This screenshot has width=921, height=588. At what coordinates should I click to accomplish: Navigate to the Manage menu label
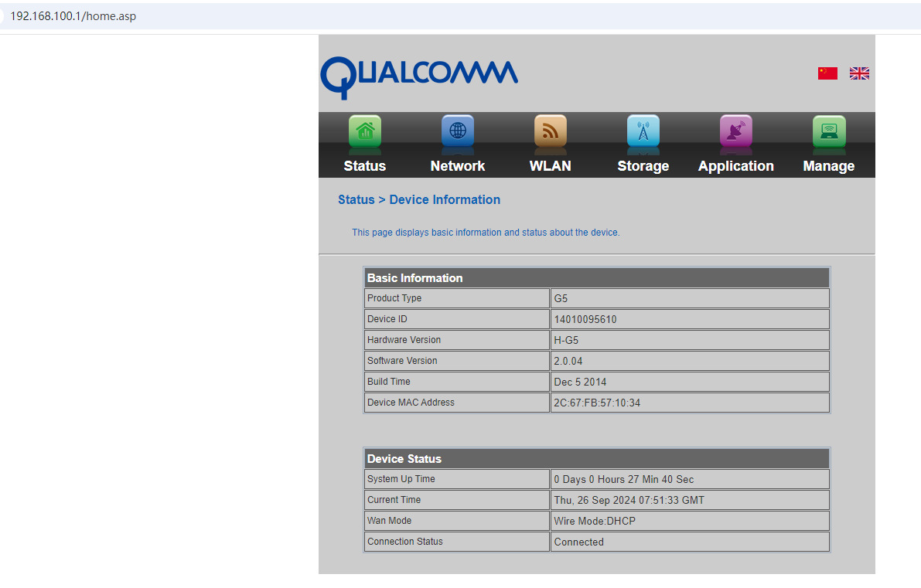point(829,166)
